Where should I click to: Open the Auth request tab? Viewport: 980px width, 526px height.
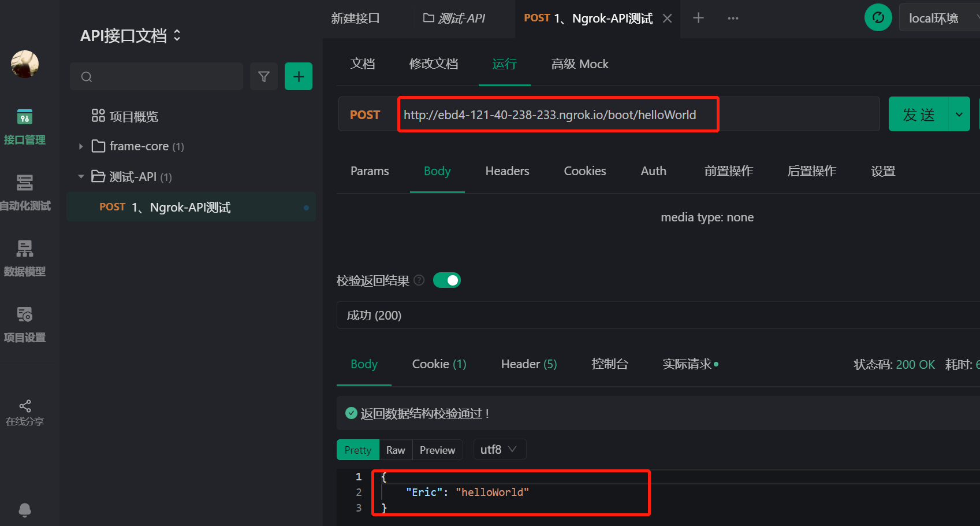(x=654, y=171)
